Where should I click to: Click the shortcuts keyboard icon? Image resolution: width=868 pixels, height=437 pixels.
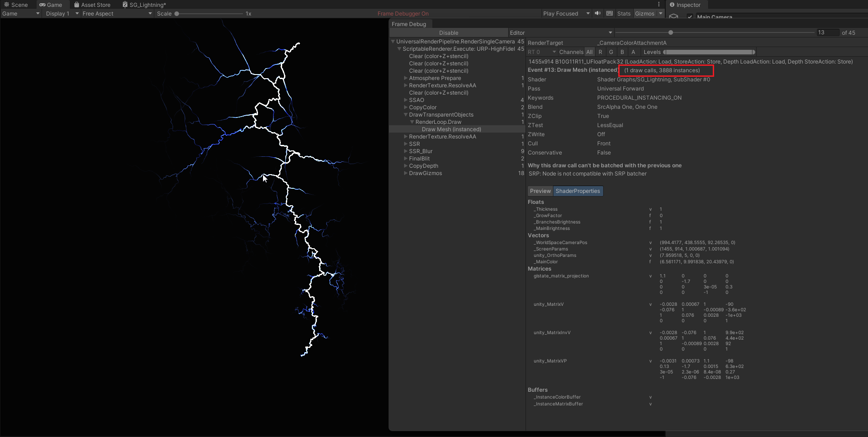point(610,13)
